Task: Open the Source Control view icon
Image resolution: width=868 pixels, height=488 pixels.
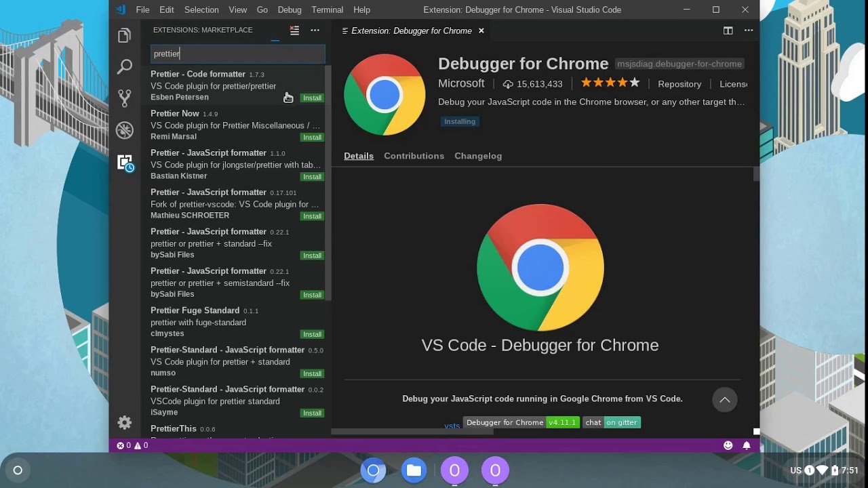Action: point(124,98)
